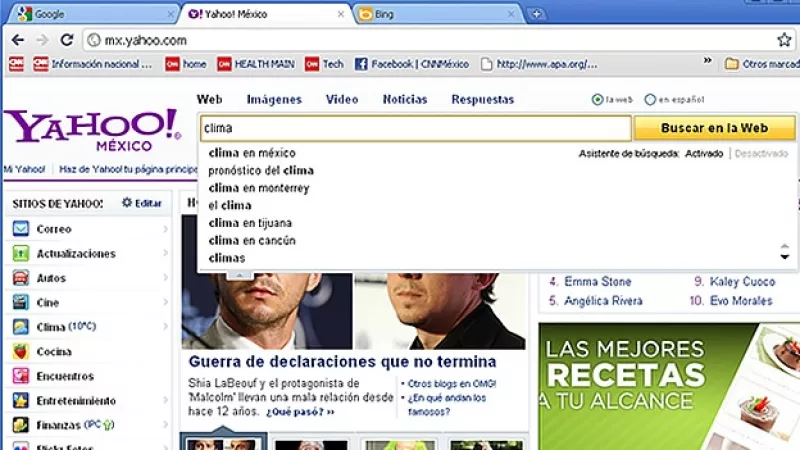
Task: Open the HEALTH MAIN bookmark
Action: (x=256, y=64)
